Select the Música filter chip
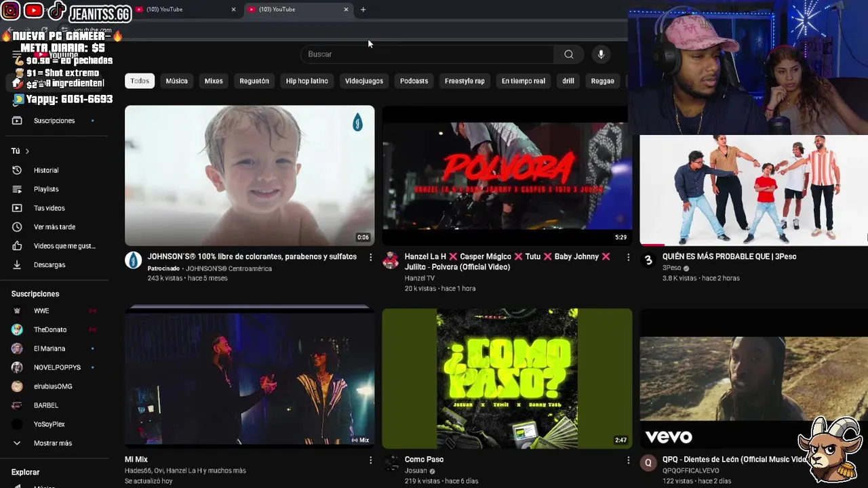 click(176, 81)
